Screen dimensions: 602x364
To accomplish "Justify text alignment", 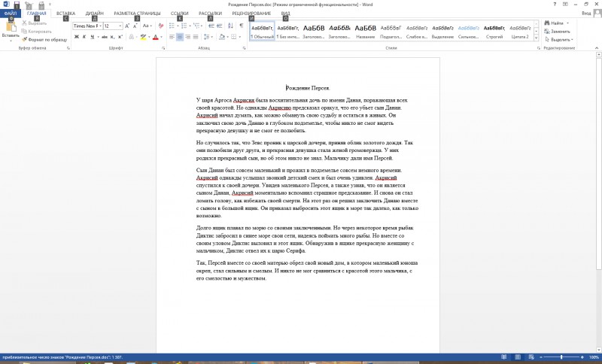I will click(x=196, y=37).
